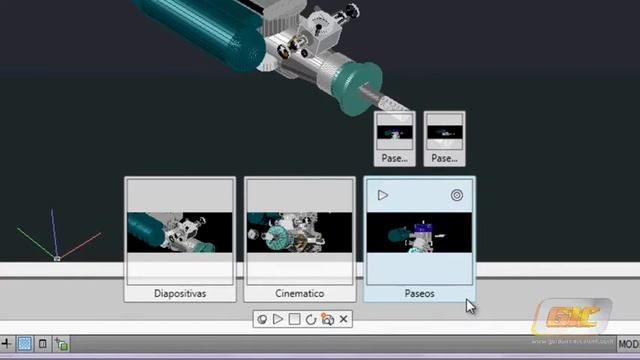
Task: Play all ShowMotion views
Action: (278, 319)
